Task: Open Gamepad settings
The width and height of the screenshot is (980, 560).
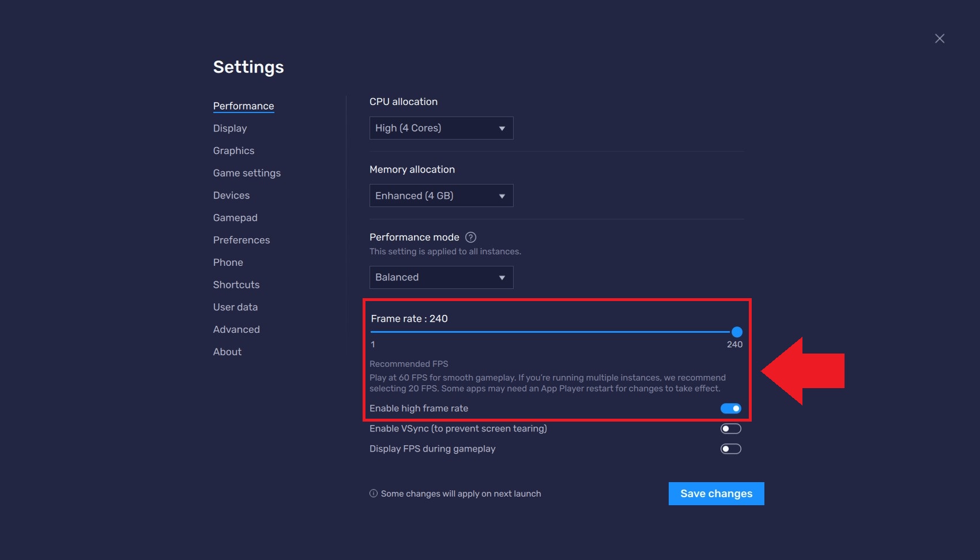Action: 235,217
